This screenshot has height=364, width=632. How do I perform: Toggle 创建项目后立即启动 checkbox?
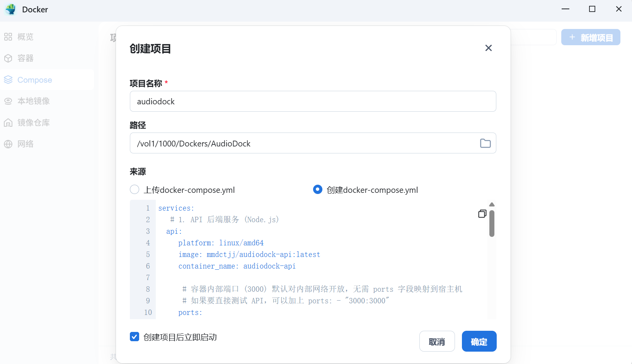click(x=135, y=337)
